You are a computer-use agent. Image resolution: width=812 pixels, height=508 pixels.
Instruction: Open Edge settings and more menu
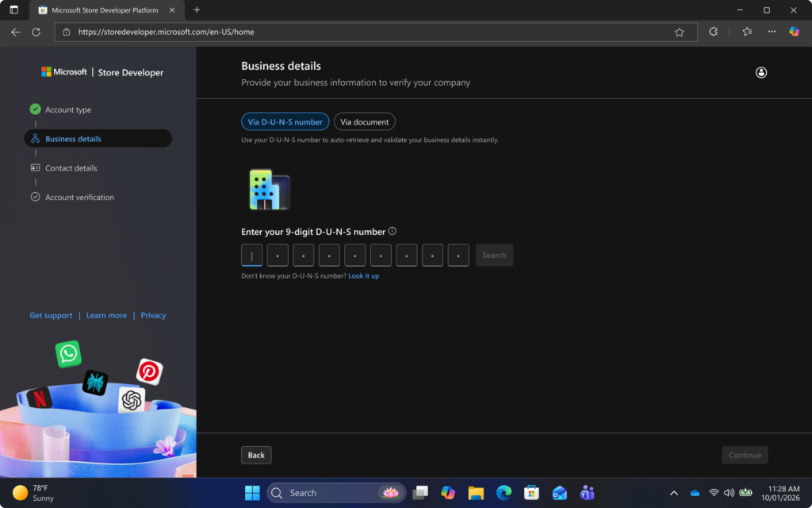click(x=772, y=32)
